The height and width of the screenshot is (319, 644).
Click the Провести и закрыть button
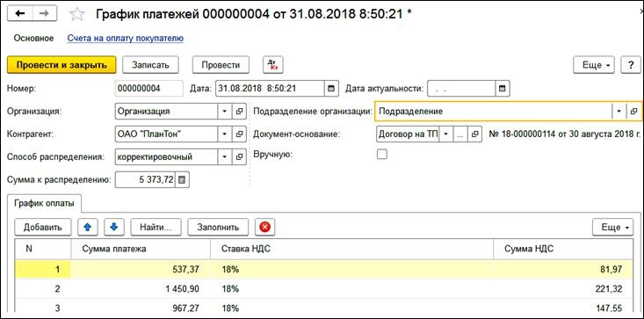click(x=62, y=65)
